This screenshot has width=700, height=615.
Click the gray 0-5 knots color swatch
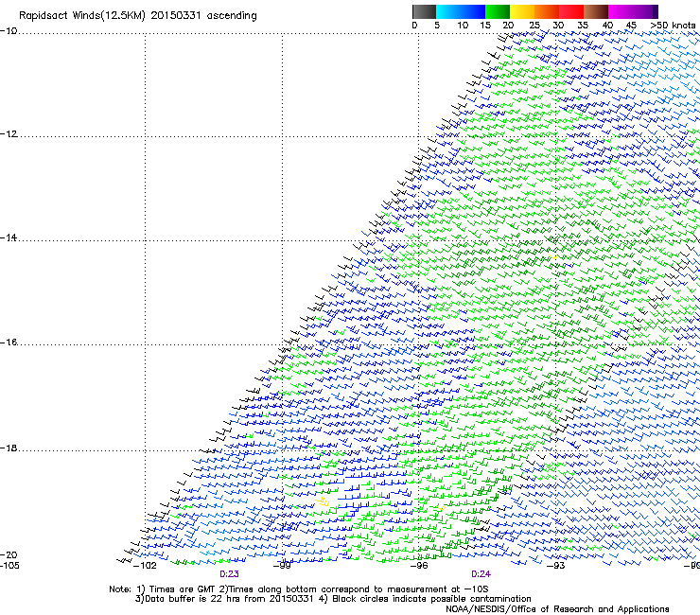(x=424, y=11)
